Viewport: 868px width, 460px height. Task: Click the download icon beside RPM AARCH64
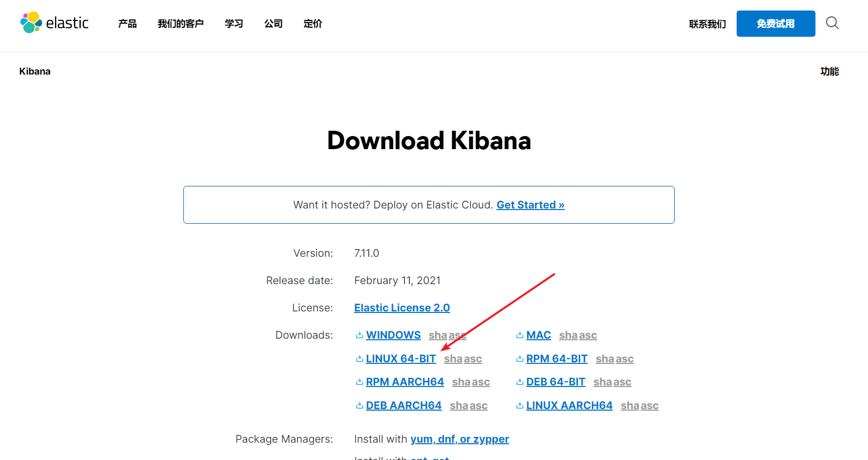(x=359, y=382)
